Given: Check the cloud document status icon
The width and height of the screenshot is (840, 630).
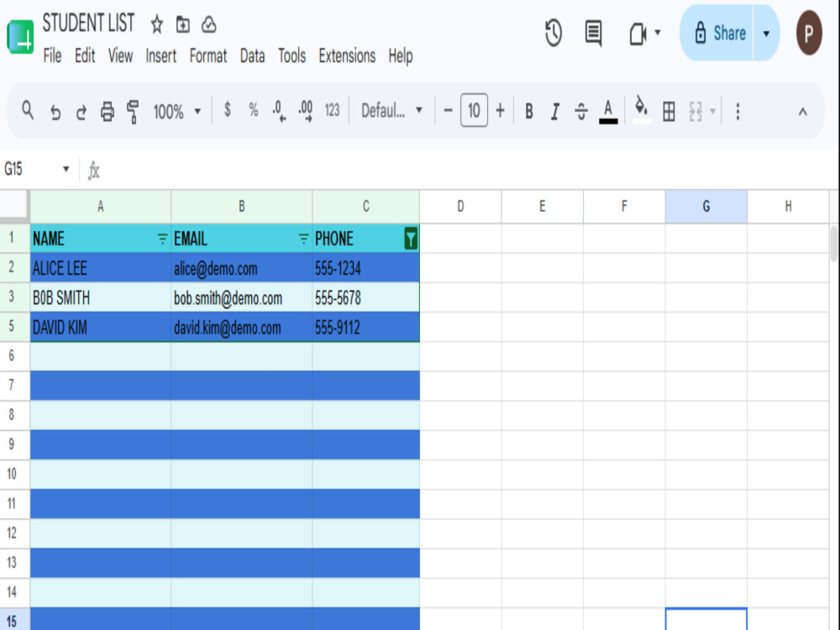Looking at the screenshot, I should tap(209, 24).
